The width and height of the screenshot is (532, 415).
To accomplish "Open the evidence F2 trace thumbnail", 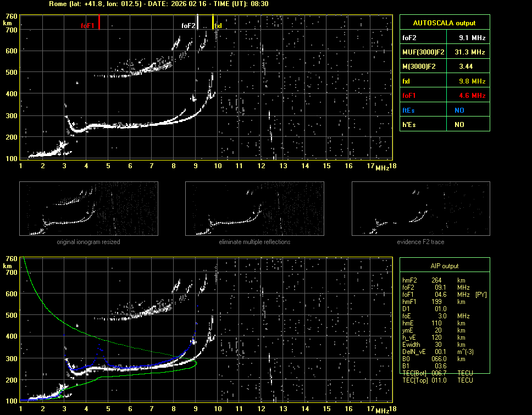I will [x=420, y=208].
